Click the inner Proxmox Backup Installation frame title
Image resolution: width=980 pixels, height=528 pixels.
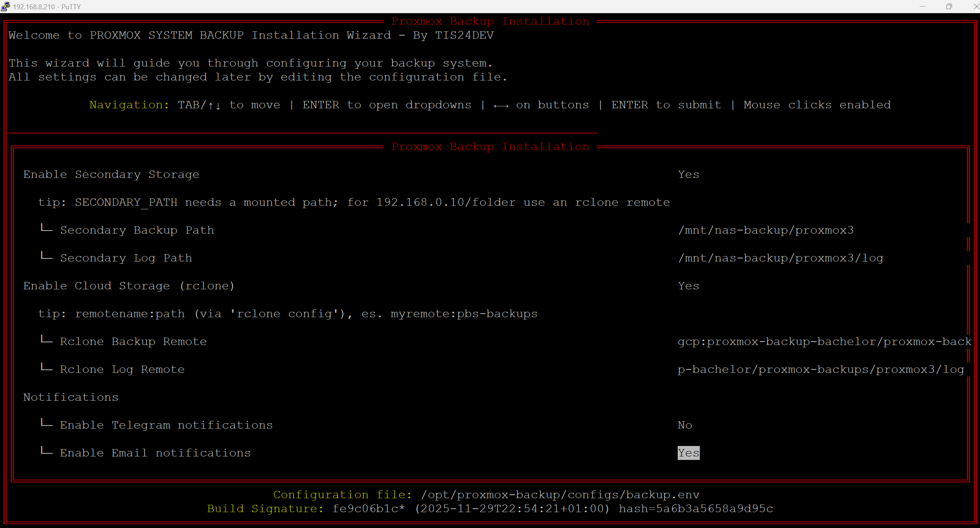[490, 147]
